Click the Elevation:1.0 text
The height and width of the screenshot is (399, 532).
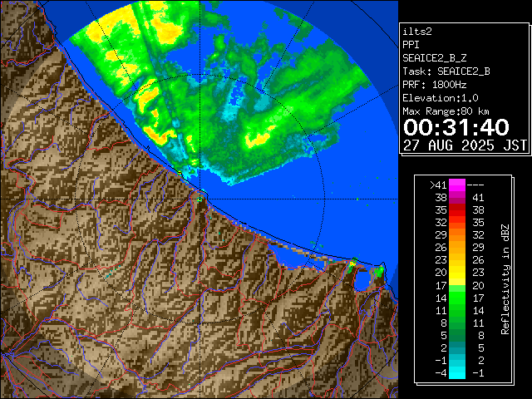[x=440, y=98]
